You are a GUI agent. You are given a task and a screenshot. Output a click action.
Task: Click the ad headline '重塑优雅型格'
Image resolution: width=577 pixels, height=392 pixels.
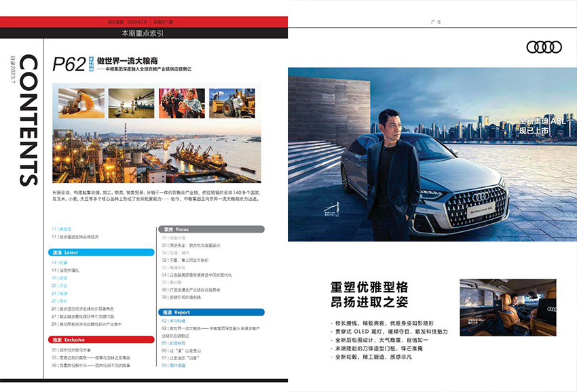[369, 286]
